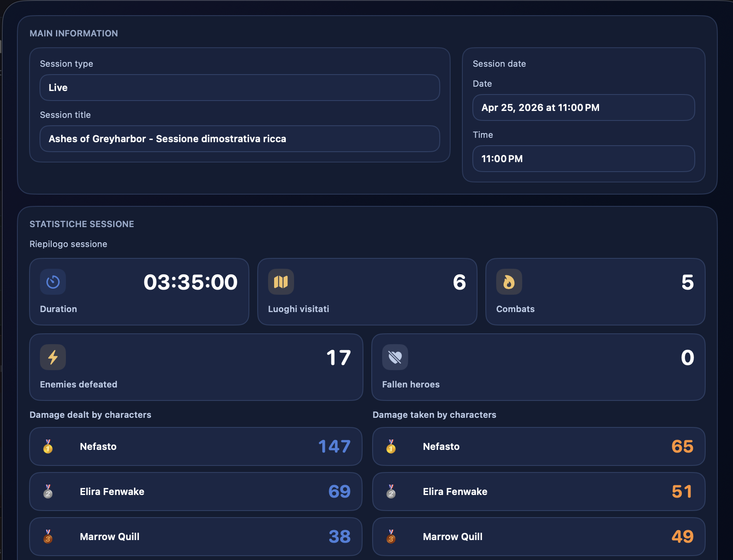Open the Time selector set to 11:00 PM
The width and height of the screenshot is (733, 560).
pos(583,159)
